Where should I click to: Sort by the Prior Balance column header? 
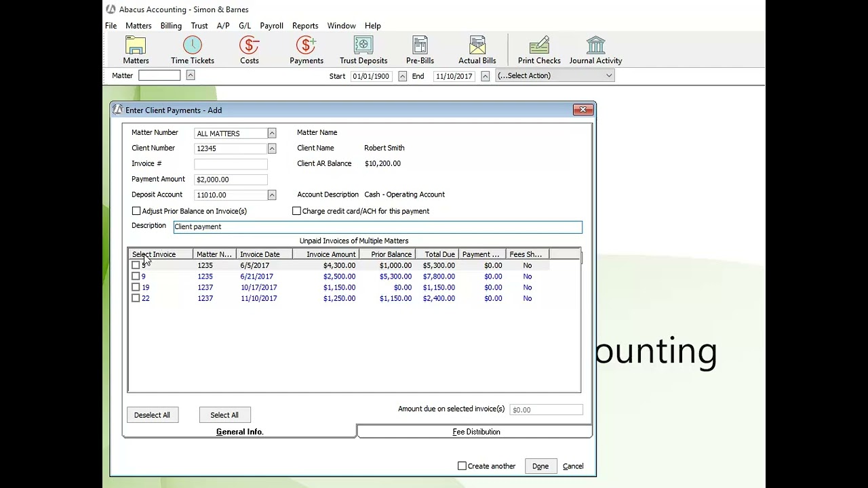387,254
